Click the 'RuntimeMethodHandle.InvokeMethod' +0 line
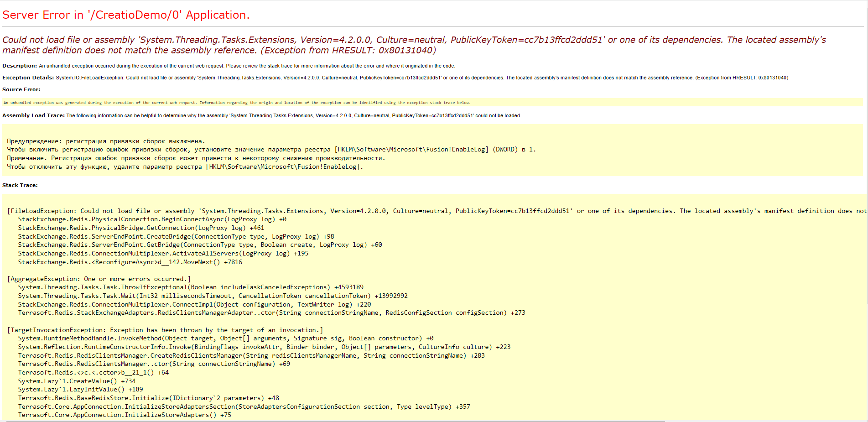 tap(226, 339)
